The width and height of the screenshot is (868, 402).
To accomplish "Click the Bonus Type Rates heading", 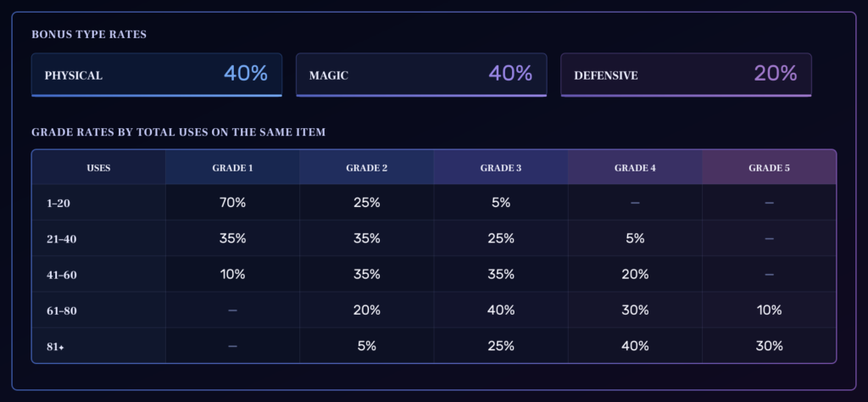I will 89,34.
